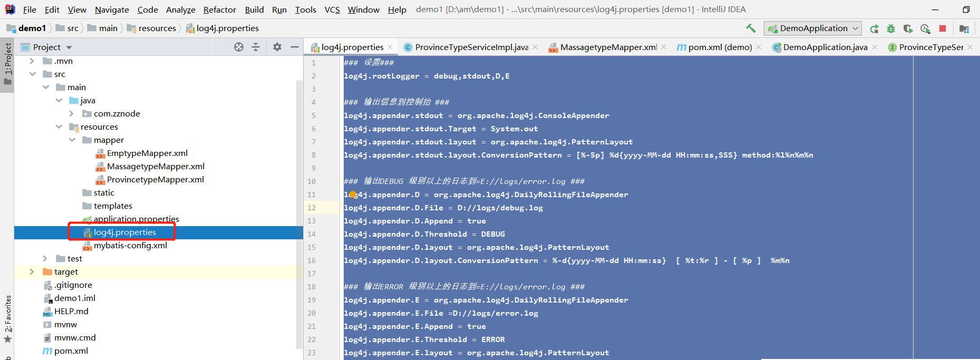Open the DemoApplication run configuration dropdown
The height and width of the screenshot is (360, 980).
click(x=812, y=28)
